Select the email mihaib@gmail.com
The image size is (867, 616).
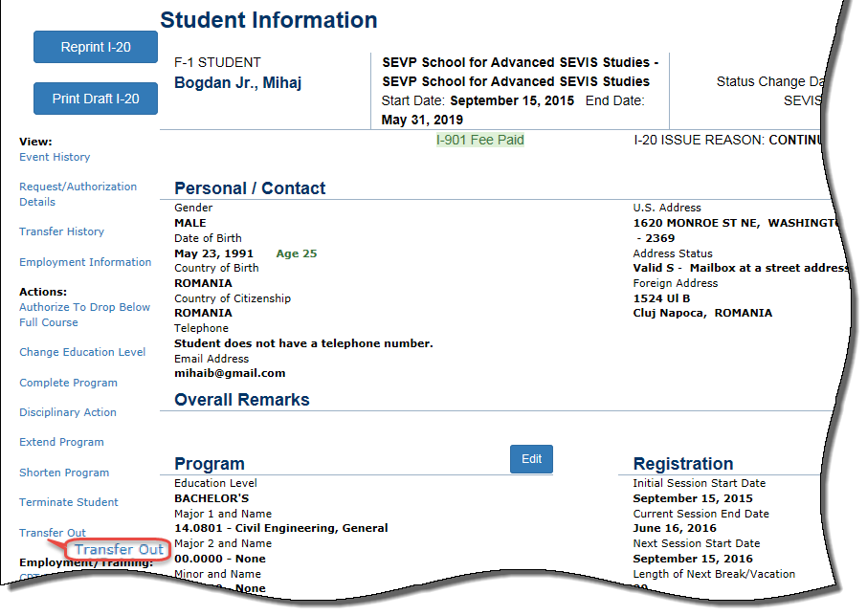[x=230, y=373]
